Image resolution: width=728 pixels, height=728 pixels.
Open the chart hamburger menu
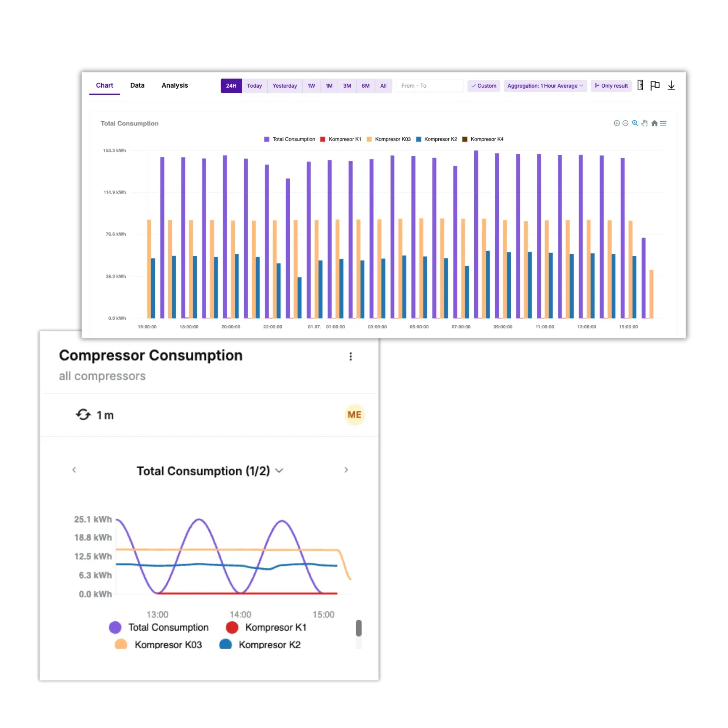click(663, 123)
